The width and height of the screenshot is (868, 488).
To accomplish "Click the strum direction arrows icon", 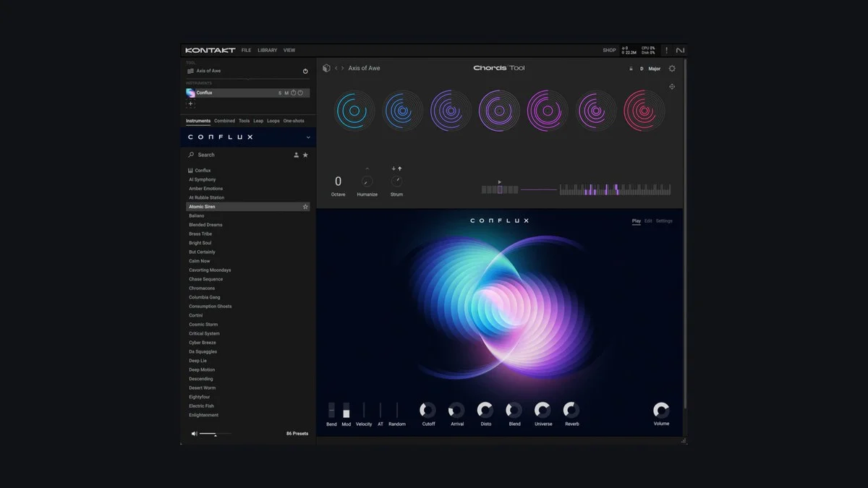I will [396, 168].
